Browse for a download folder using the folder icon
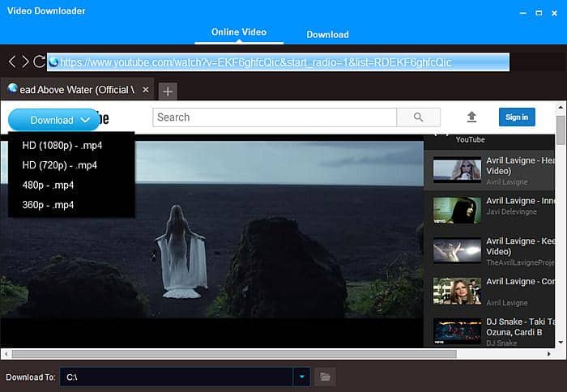This screenshot has height=392, width=567. click(324, 377)
